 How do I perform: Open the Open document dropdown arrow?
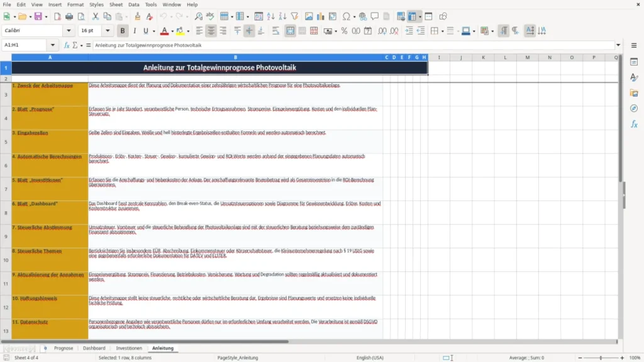point(30,17)
